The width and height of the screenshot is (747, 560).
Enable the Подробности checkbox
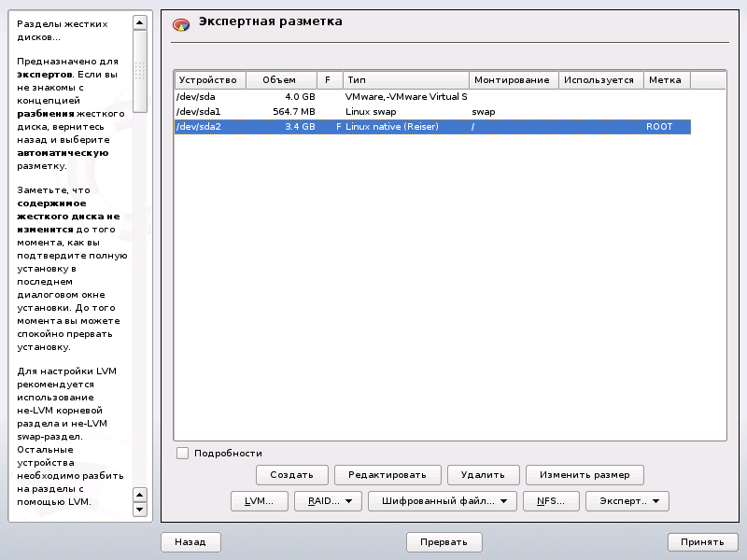point(183,454)
